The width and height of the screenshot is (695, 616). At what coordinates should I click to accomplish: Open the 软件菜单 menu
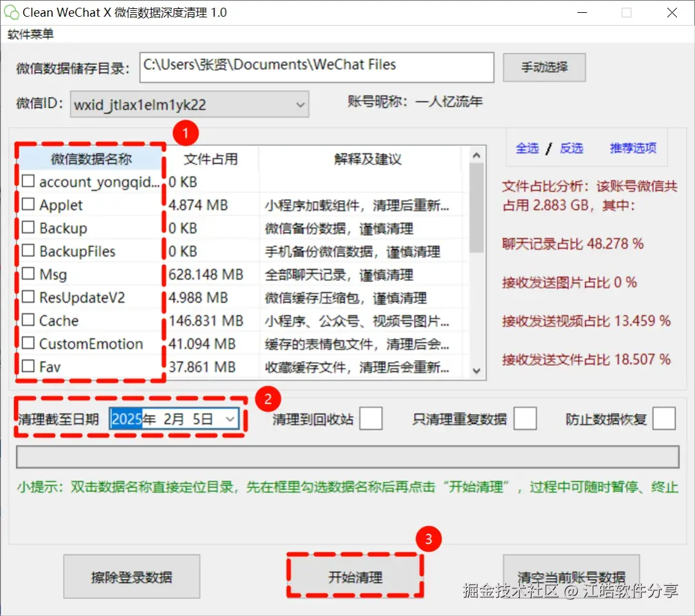coord(31,34)
